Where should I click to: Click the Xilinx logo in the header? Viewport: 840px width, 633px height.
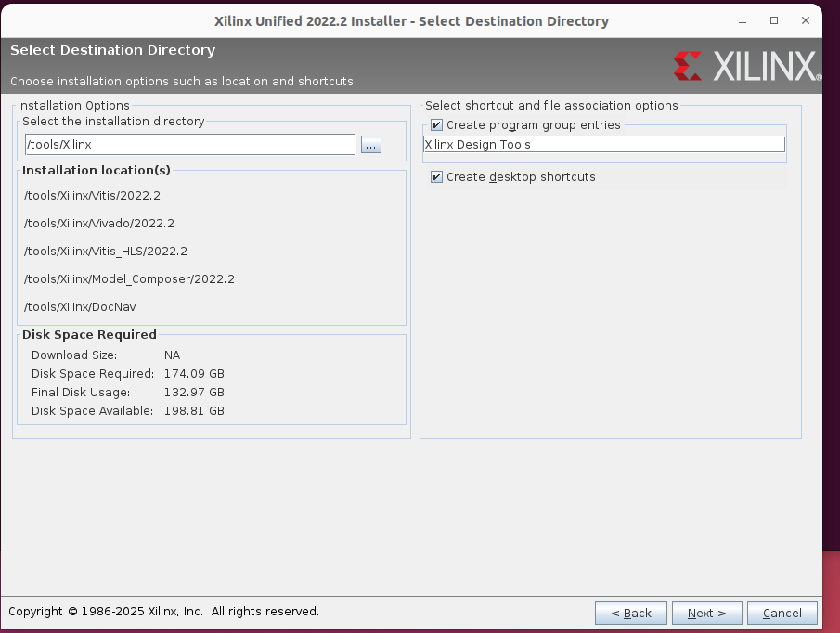(x=747, y=66)
